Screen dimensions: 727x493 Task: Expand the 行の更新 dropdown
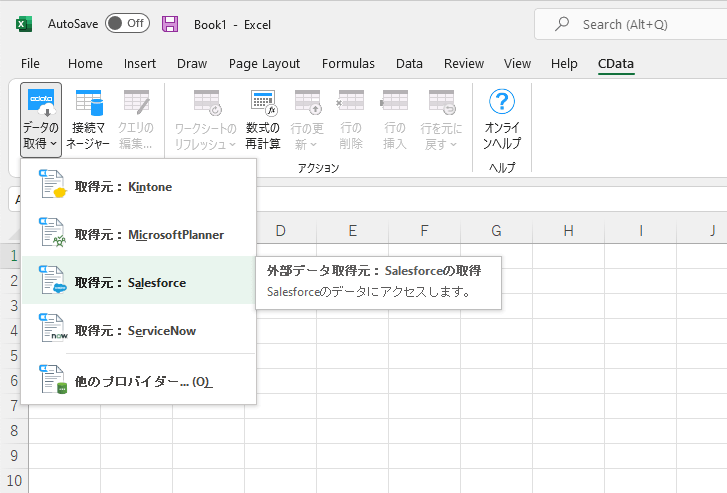pos(307,118)
